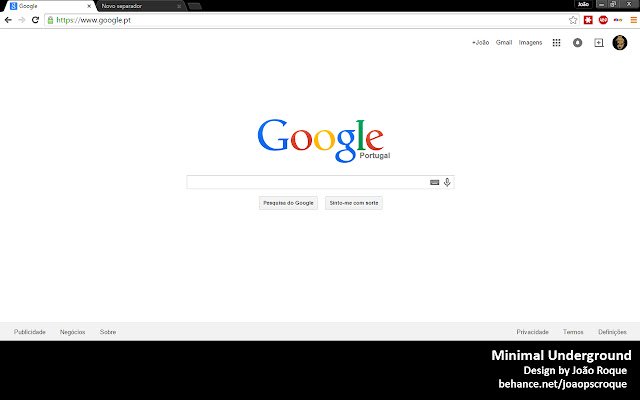Go back using the browser back arrow
The width and height of the screenshot is (640, 400).
8,20
